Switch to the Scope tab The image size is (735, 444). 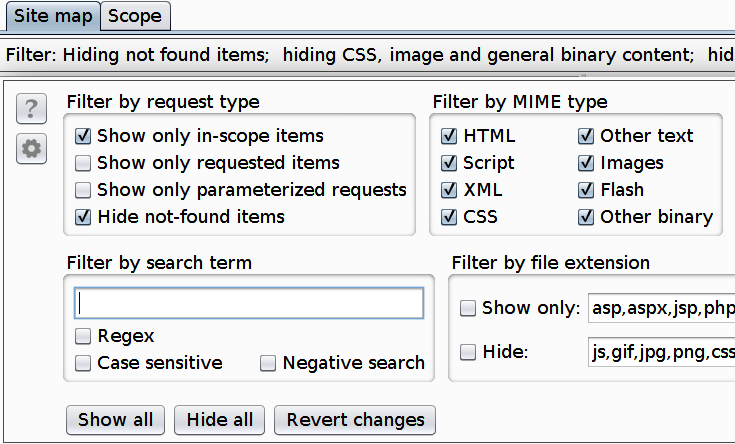(x=136, y=16)
